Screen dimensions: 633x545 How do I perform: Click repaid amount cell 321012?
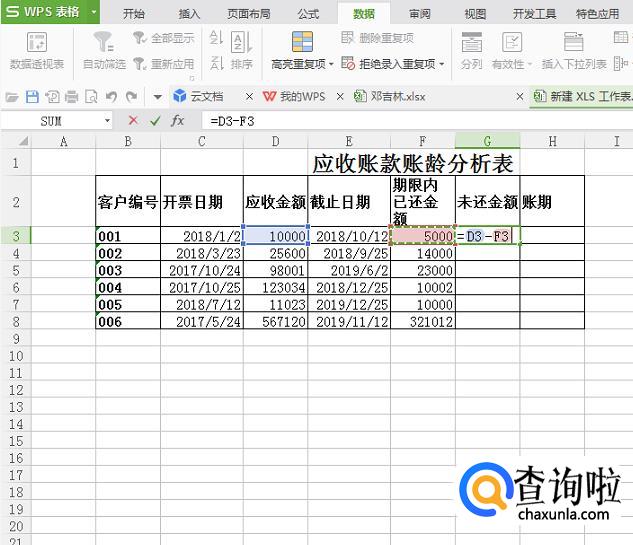click(x=423, y=321)
